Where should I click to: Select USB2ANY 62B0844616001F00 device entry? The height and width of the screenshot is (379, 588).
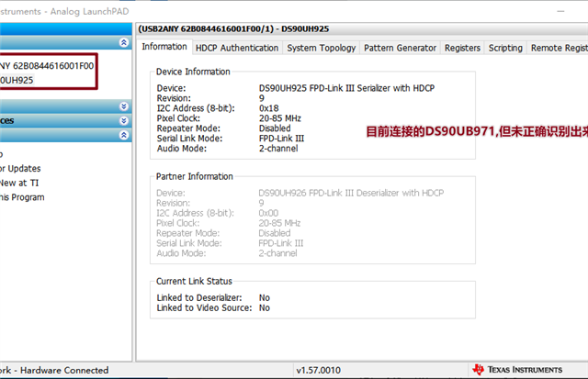coord(47,66)
